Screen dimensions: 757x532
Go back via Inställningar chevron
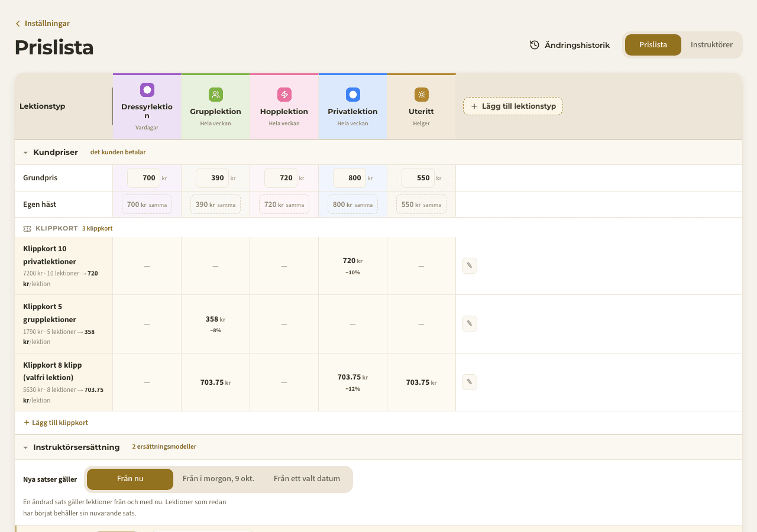tap(18, 24)
